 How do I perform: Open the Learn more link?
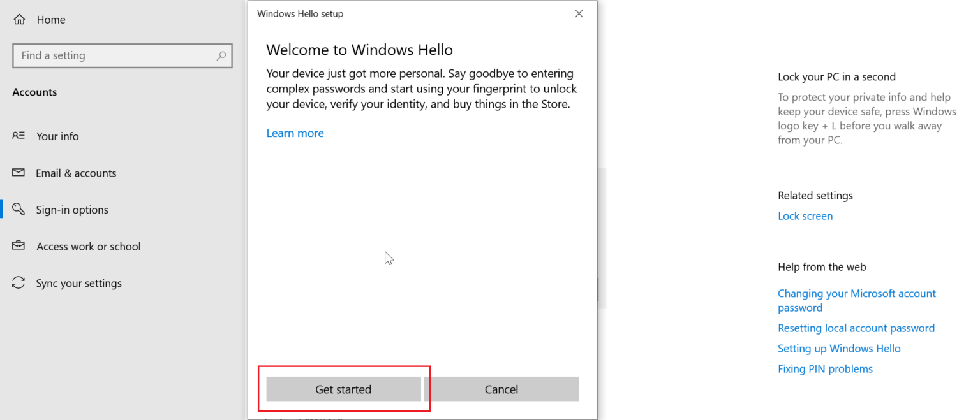295,133
